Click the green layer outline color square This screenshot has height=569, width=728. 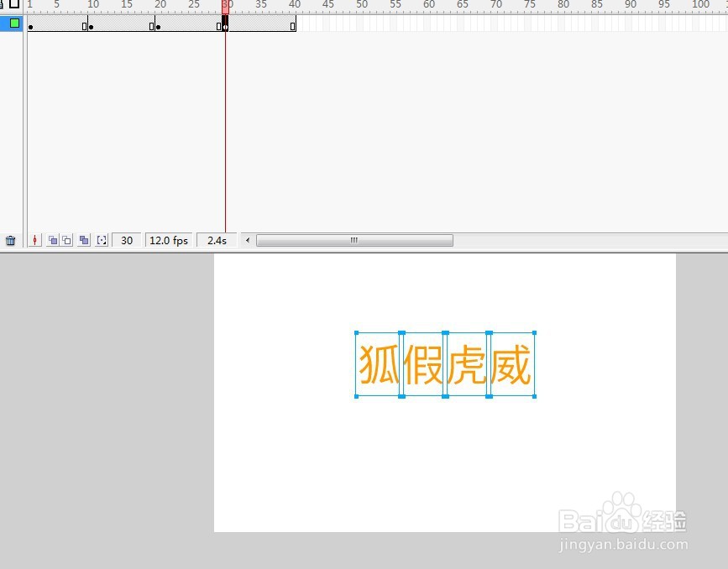click(x=13, y=23)
